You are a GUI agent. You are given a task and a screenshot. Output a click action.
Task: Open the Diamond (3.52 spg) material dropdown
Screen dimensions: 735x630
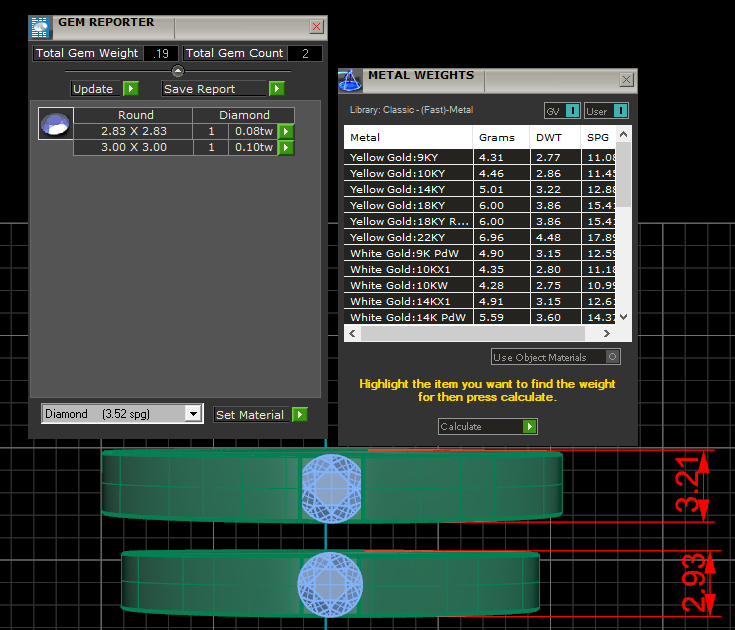193,414
